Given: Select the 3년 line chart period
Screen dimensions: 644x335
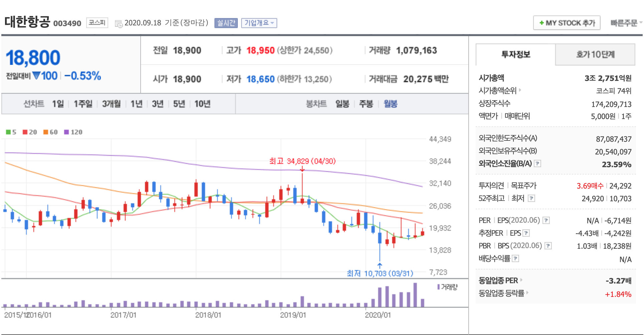Looking at the screenshot, I should [158, 104].
